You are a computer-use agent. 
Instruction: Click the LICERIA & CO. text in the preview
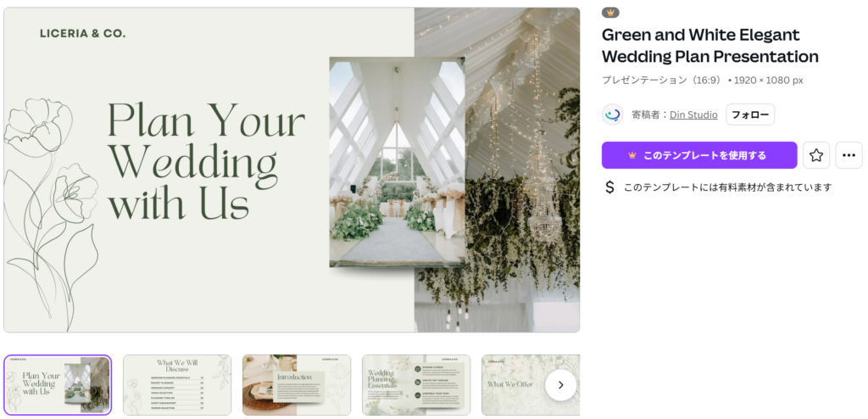[82, 34]
